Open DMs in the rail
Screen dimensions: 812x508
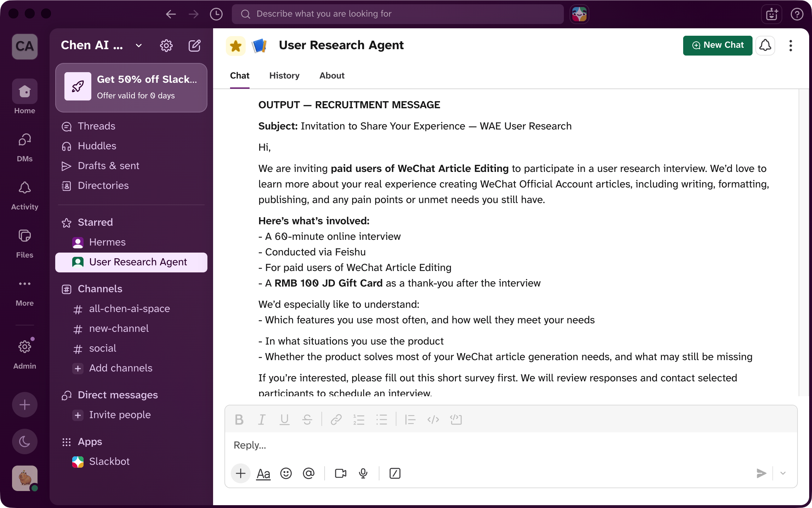point(25,148)
